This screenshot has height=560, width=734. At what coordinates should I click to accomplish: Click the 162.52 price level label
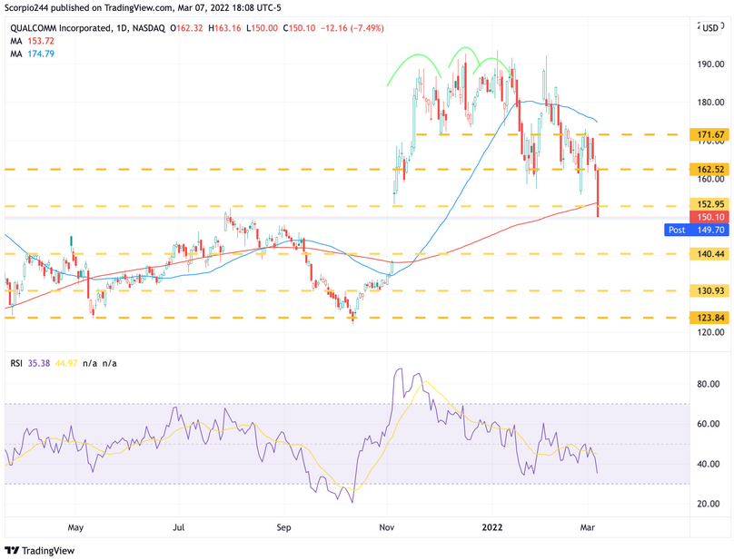(x=710, y=170)
